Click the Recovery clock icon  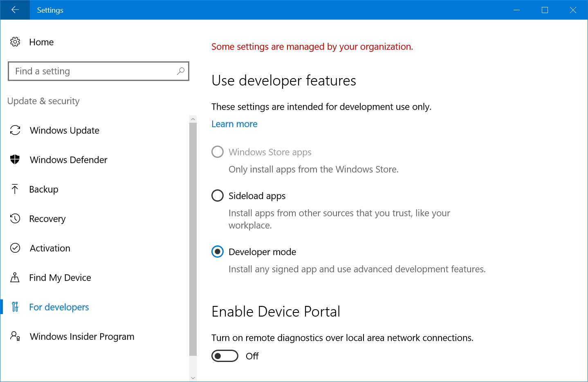coord(15,218)
